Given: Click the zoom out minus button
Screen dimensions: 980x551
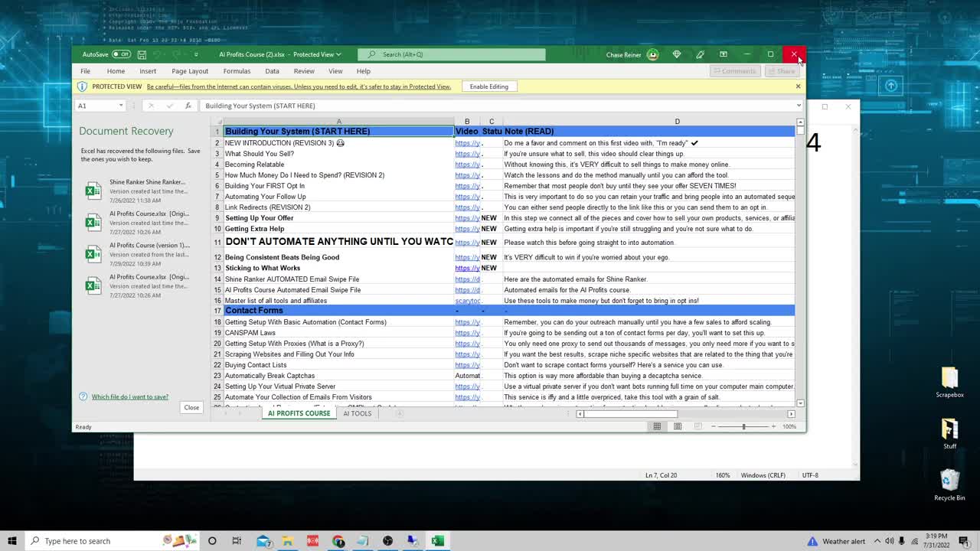Looking at the screenshot, I should (714, 426).
